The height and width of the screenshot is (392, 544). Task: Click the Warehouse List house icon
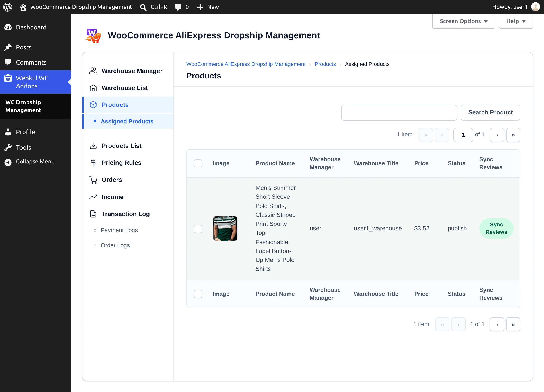[x=93, y=88]
